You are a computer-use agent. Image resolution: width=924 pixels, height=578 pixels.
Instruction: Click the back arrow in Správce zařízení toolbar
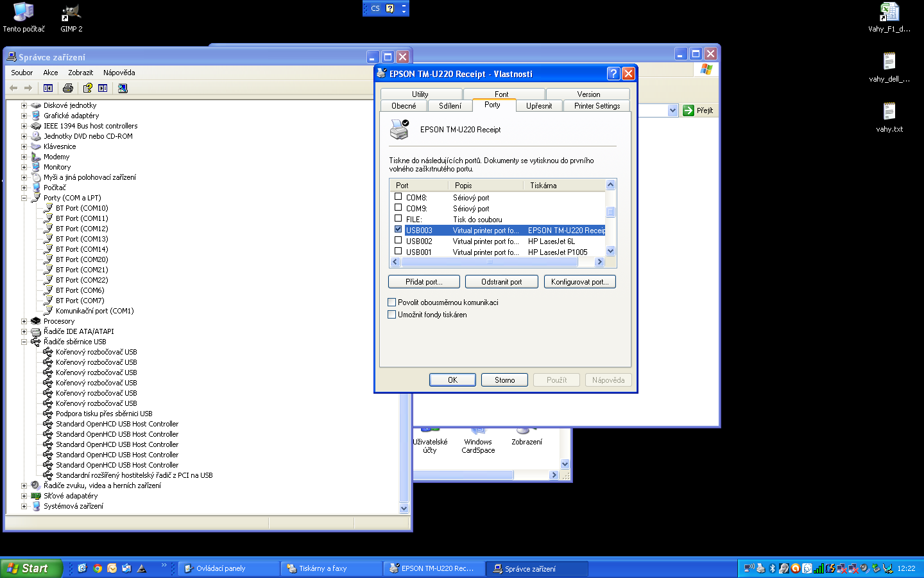click(x=13, y=88)
